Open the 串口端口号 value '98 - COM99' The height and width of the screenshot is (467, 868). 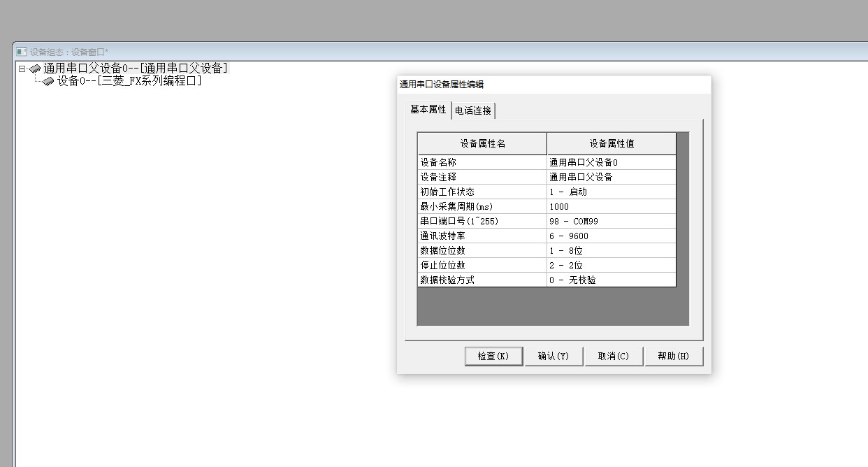tap(611, 221)
